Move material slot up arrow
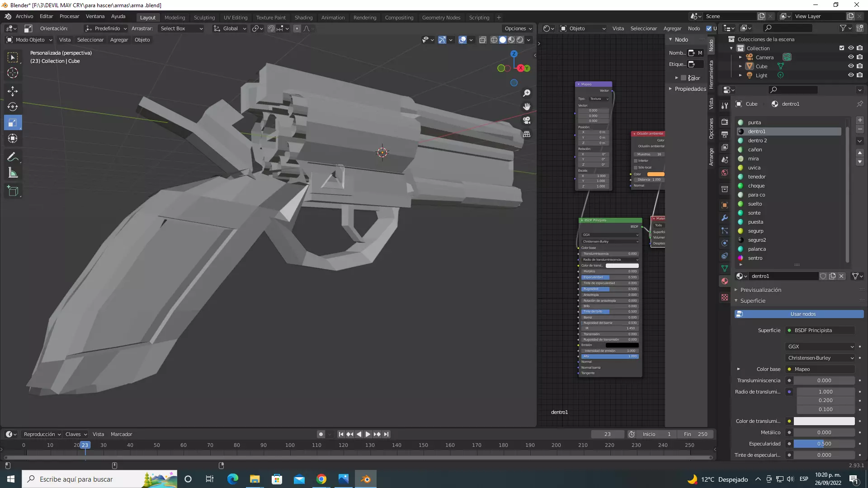This screenshot has width=868, height=488. [860, 153]
